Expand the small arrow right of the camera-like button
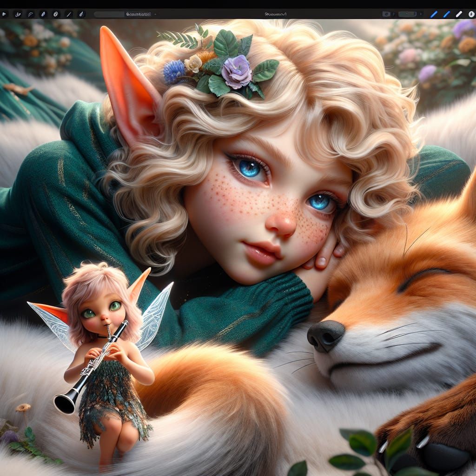476x476 pixels. (x=394, y=14)
